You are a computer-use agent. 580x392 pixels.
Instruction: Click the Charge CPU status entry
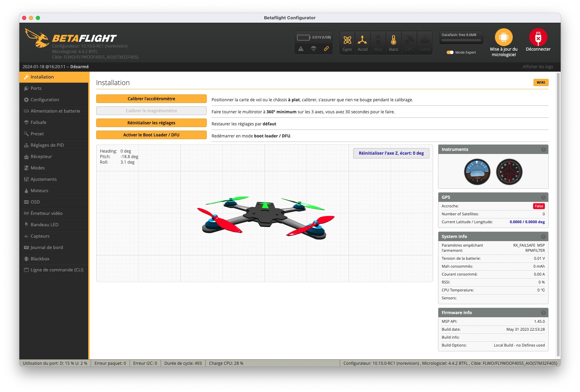pyautogui.click(x=226, y=363)
